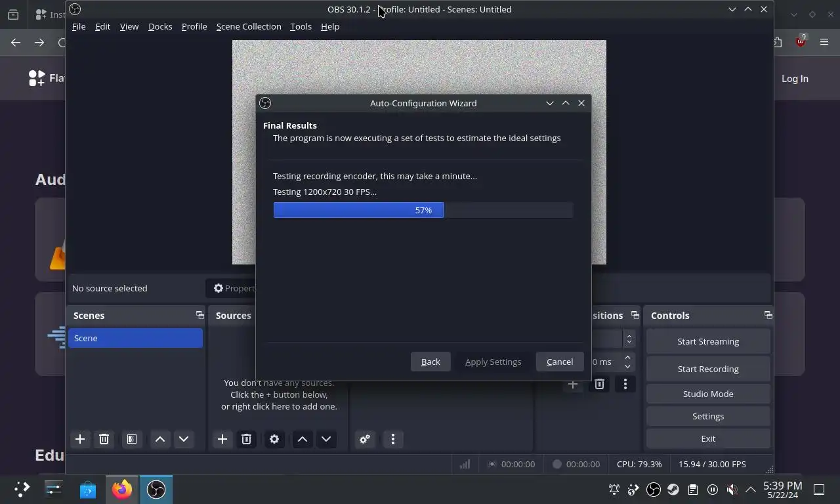Image resolution: width=840 pixels, height=504 pixels.
Task: Click Log In link on Flathub page
Action: tap(795, 79)
